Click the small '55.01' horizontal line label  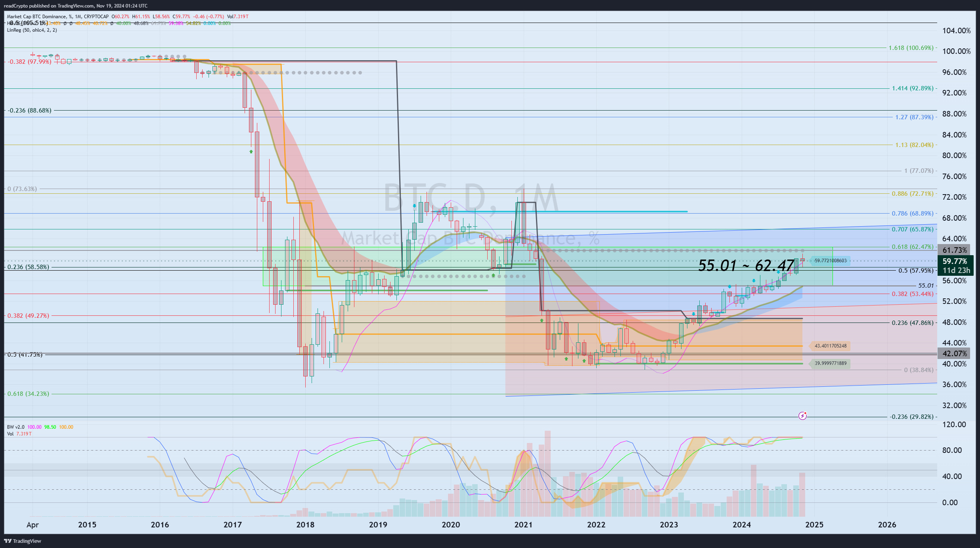pyautogui.click(x=926, y=286)
